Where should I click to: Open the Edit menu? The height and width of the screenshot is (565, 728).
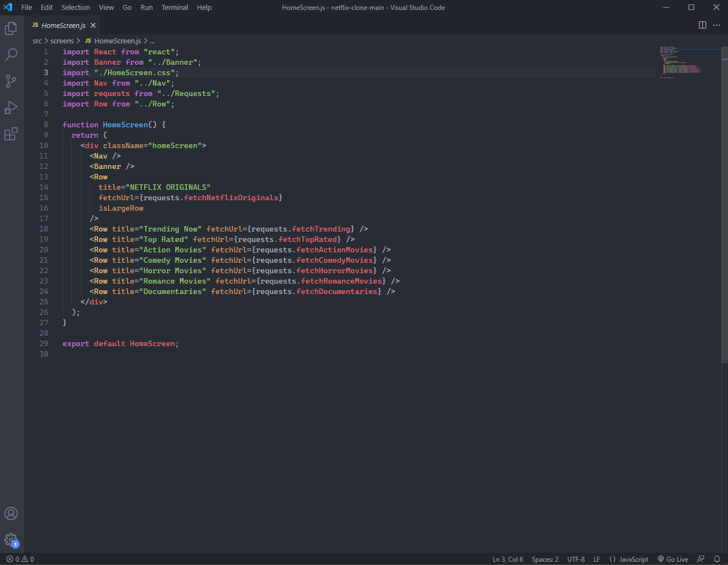(x=47, y=7)
